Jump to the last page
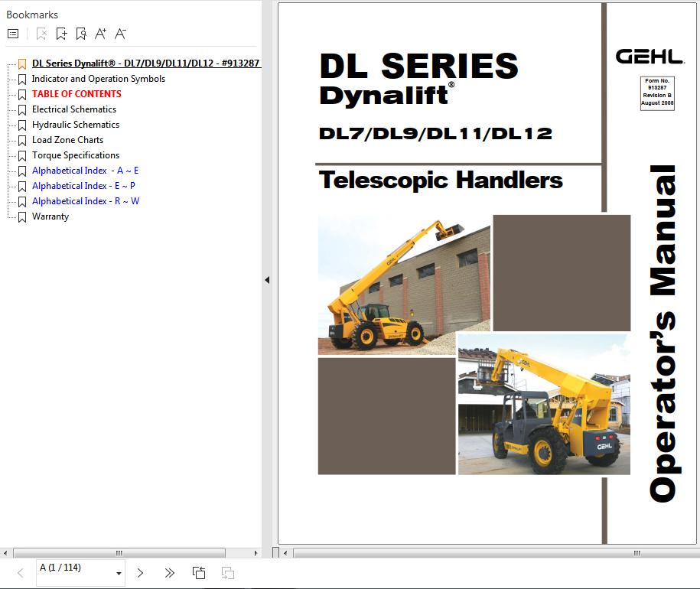Image resolution: width=700 pixels, height=589 pixels. coord(170,573)
